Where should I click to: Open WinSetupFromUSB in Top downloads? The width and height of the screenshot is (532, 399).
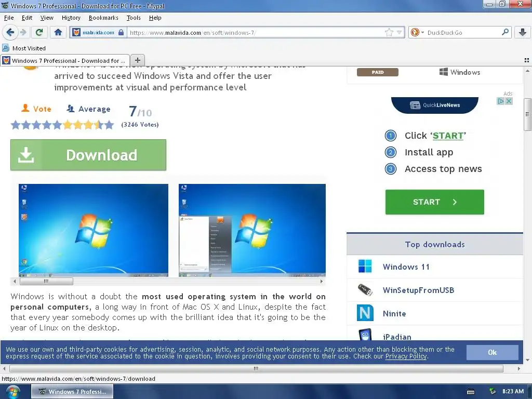[418, 290]
